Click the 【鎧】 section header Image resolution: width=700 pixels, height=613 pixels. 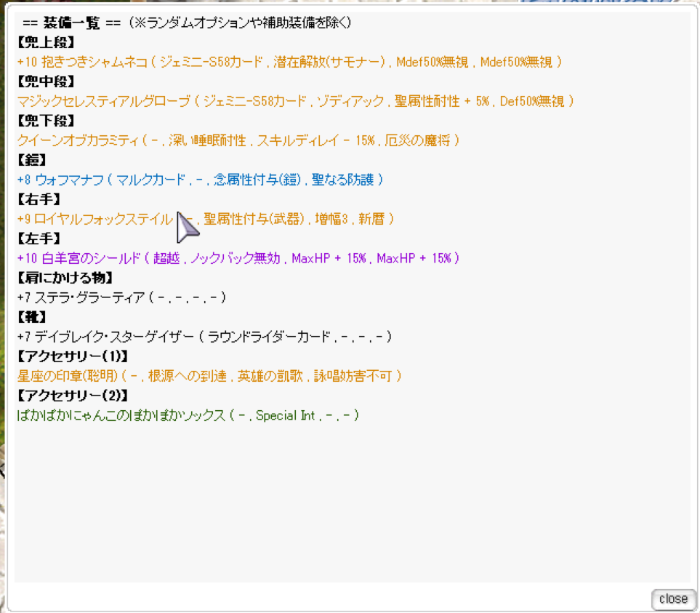click(33, 161)
